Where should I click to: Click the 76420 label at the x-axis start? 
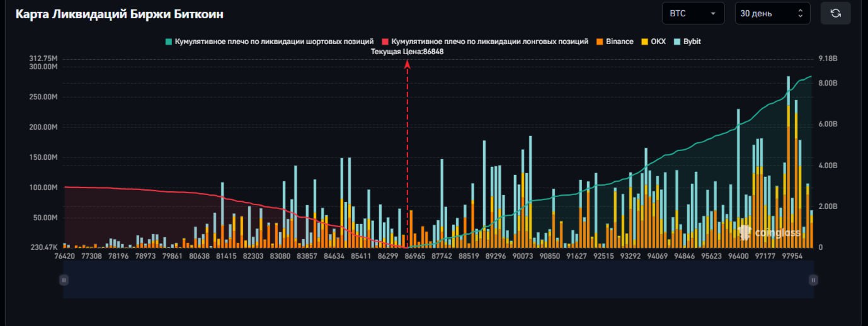(64, 257)
